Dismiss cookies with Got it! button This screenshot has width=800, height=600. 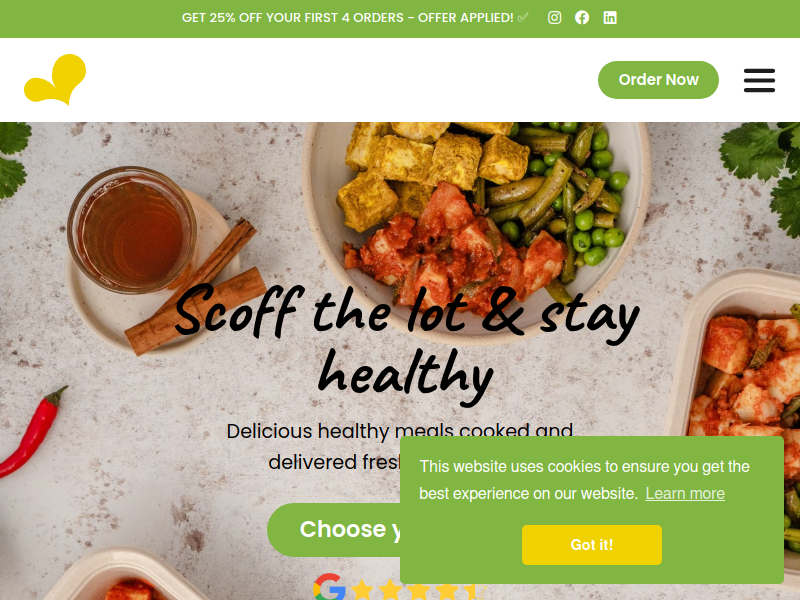592,545
